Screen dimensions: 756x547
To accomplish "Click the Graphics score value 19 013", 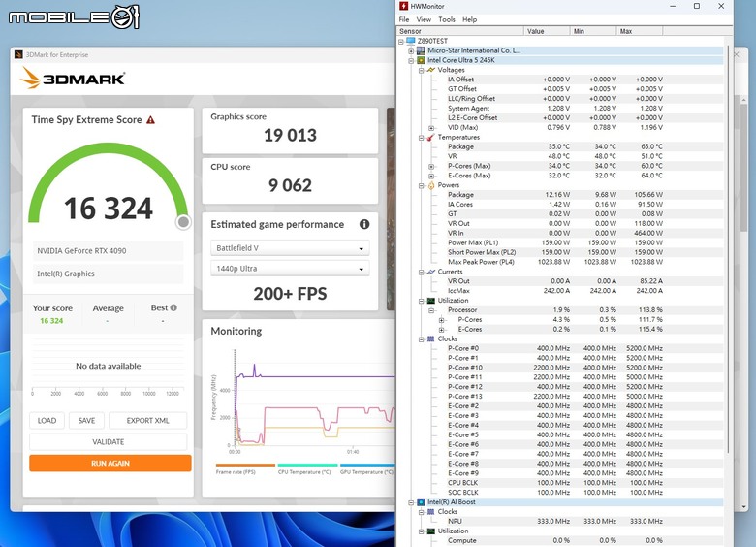I will pos(290,136).
